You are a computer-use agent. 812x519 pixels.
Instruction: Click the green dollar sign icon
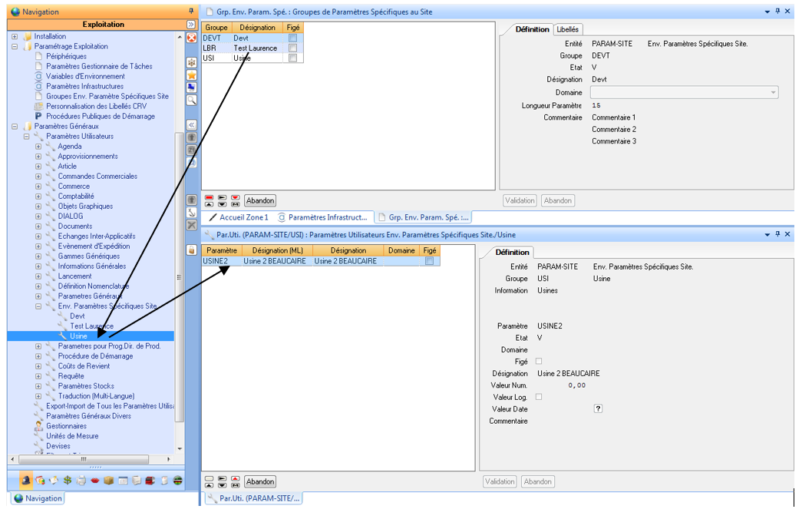tap(68, 481)
